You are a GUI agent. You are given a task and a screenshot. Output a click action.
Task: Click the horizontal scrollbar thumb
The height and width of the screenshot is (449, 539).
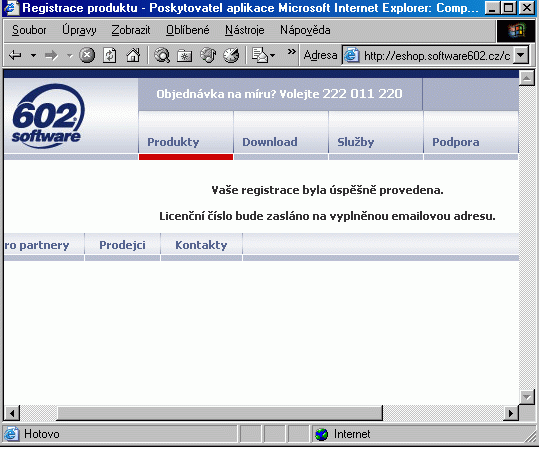[x=219, y=413]
